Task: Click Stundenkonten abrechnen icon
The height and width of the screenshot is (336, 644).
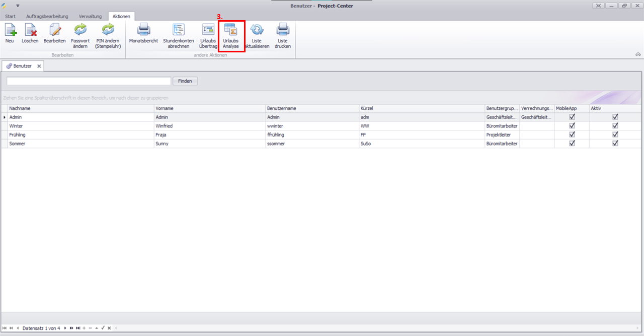Action: tap(178, 35)
